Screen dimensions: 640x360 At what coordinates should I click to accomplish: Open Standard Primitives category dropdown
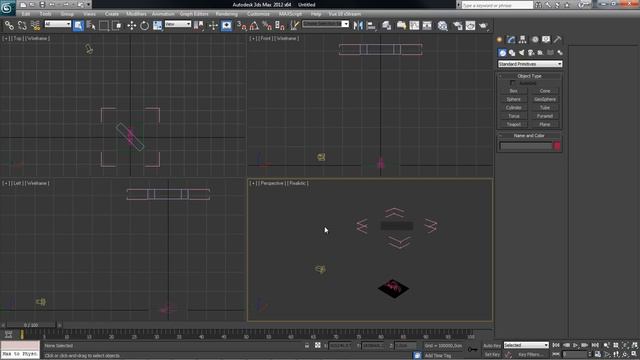click(x=530, y=64)
